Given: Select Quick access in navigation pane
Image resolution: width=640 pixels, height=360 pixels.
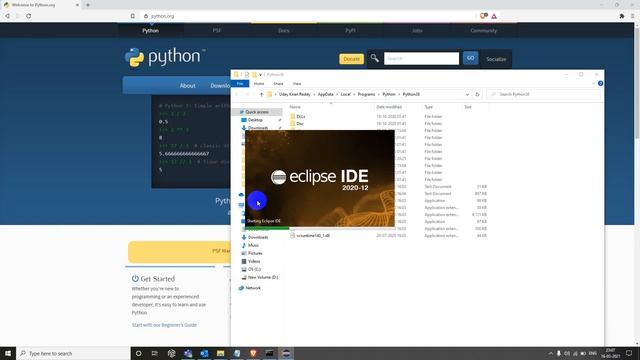Looking at the screenshot, I should 257,112.
